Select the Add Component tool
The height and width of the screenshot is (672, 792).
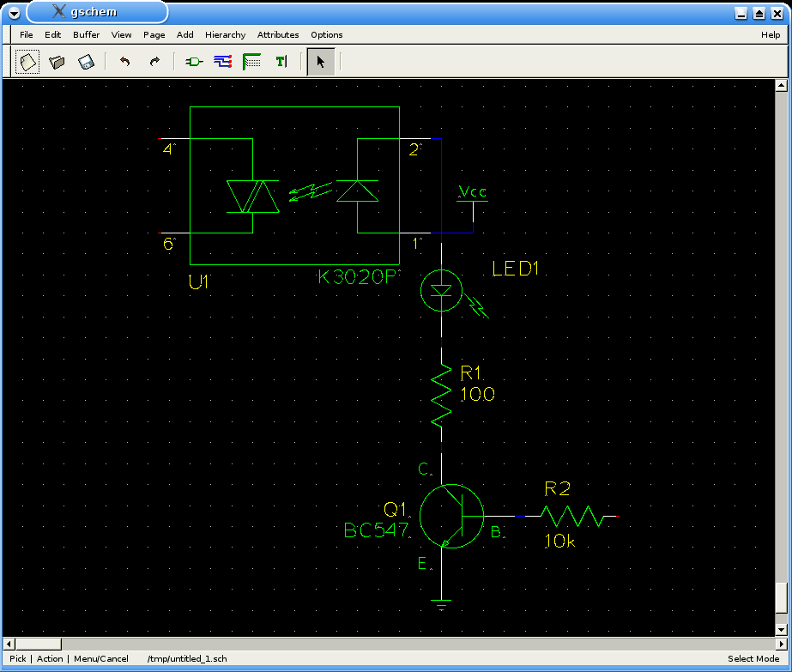pyautogui.click(x=194, y=62)
